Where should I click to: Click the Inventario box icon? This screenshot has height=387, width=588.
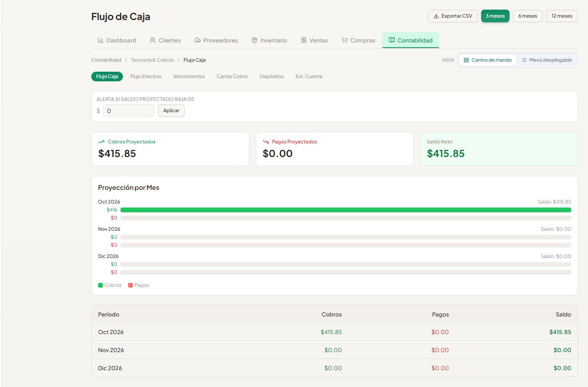255,40
